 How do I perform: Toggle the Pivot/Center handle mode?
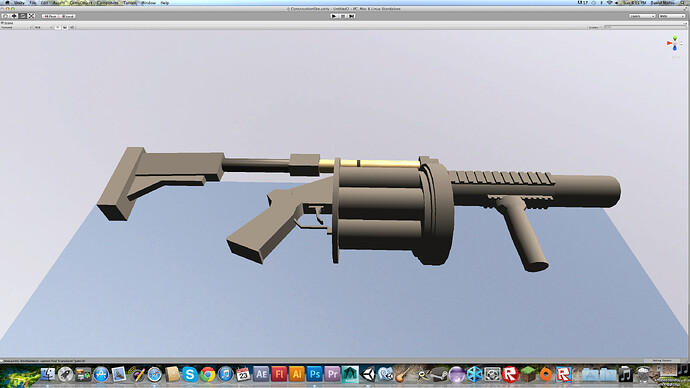[50, 16]
